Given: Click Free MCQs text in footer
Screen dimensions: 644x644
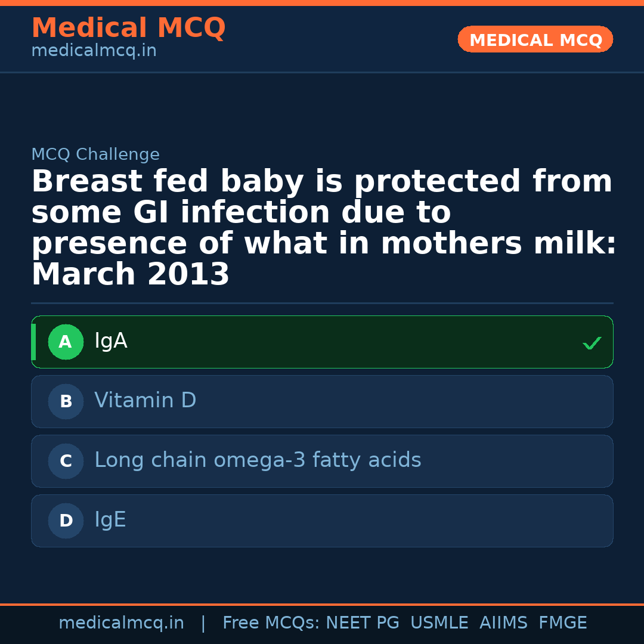Looking at the screenshot, I should pos(271,623).
